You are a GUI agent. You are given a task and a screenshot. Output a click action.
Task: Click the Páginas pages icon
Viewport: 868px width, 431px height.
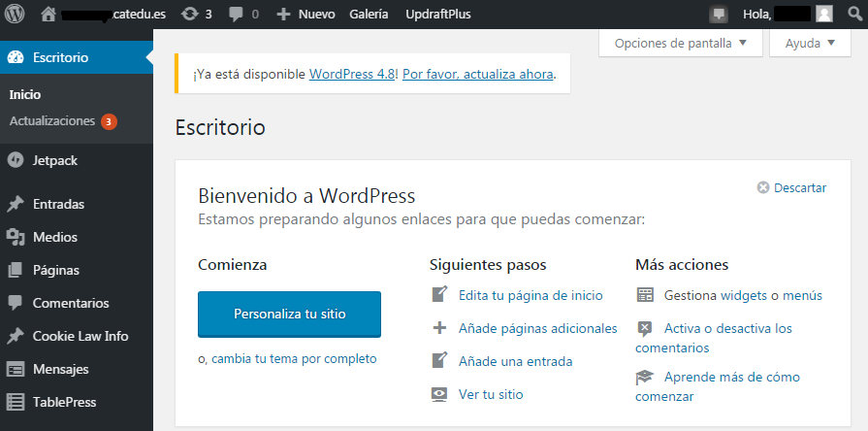pyautogui.click(x=16, y=270)
